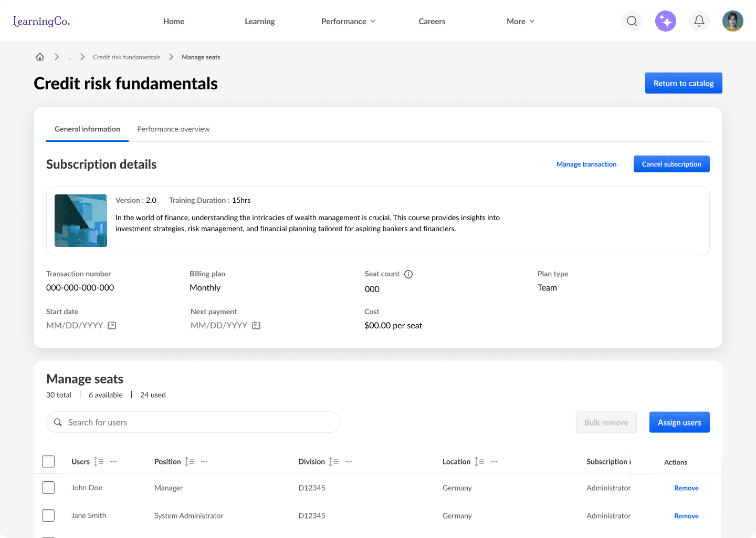The height and width of the screenshot is (538, 756).
Task: Expand the Performance nav dropdown
Action: pos(348,21)
